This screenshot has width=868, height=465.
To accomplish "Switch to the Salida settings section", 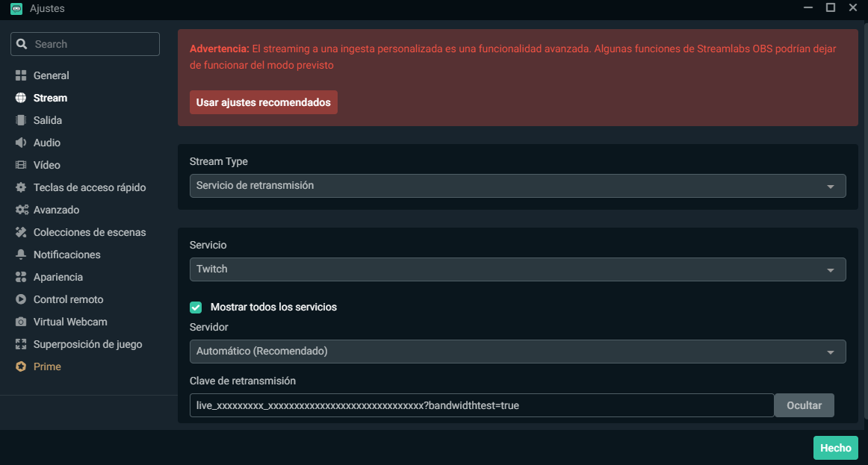I will pyautogui.click(x=21, y=119).
